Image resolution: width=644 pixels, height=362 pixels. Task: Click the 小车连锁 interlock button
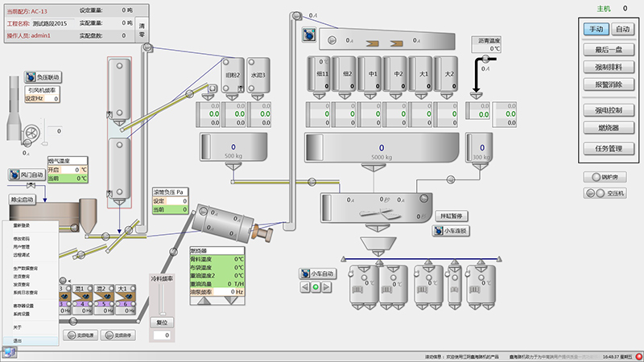pos(450,231)
